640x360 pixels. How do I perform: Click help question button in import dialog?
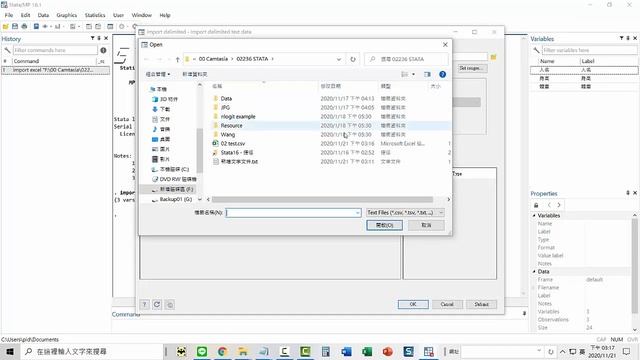point(144,304)
